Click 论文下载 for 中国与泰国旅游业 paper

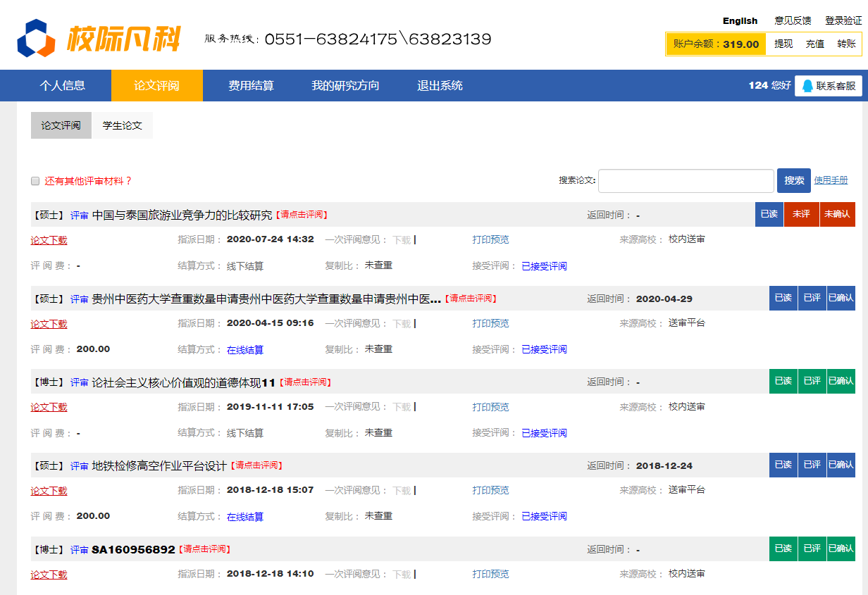click(49, 240)
